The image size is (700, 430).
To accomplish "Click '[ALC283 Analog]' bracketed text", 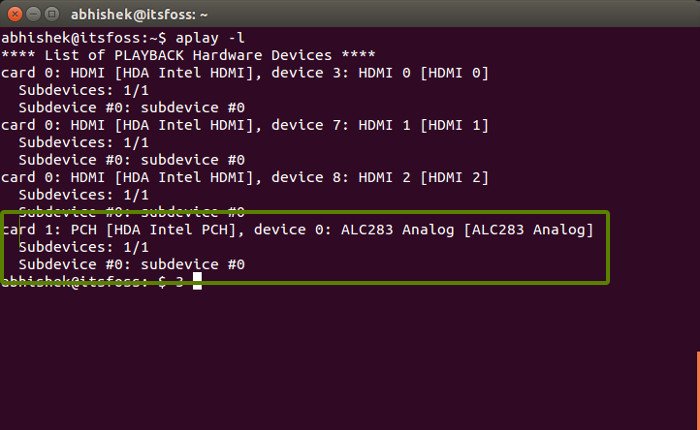I will [x=529, y=230].
